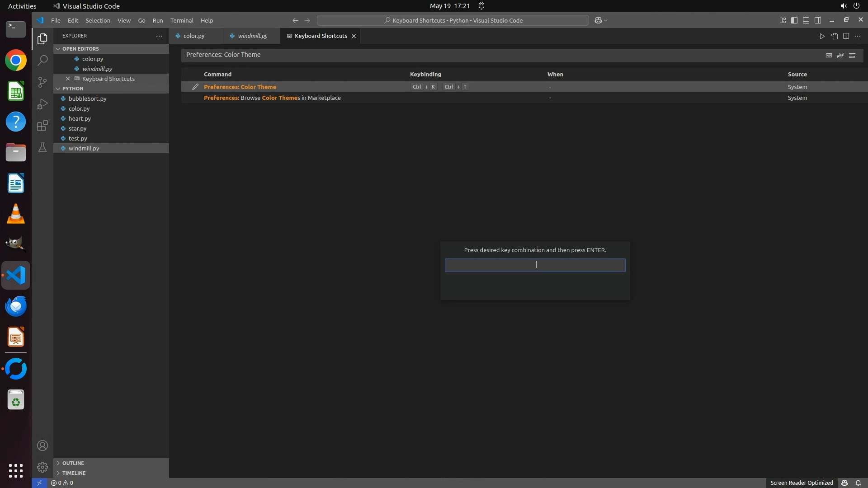Image resolution: width=868 pixels, height=488 pixels.
Task: Expand the TIMELINE section
Action: 74,473
